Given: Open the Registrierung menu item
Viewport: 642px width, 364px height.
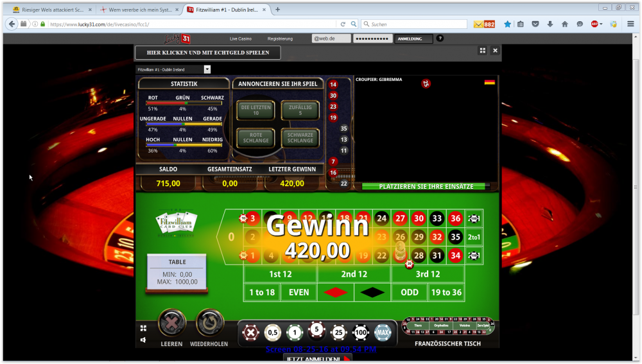Looking at the screenshot, I should tap(280, 39).
